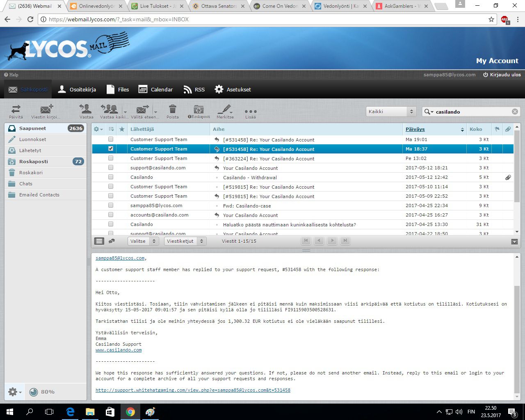Click samppa85@lycos.com link in message body
The image size is (525, 420).
[x=120, y=258]
